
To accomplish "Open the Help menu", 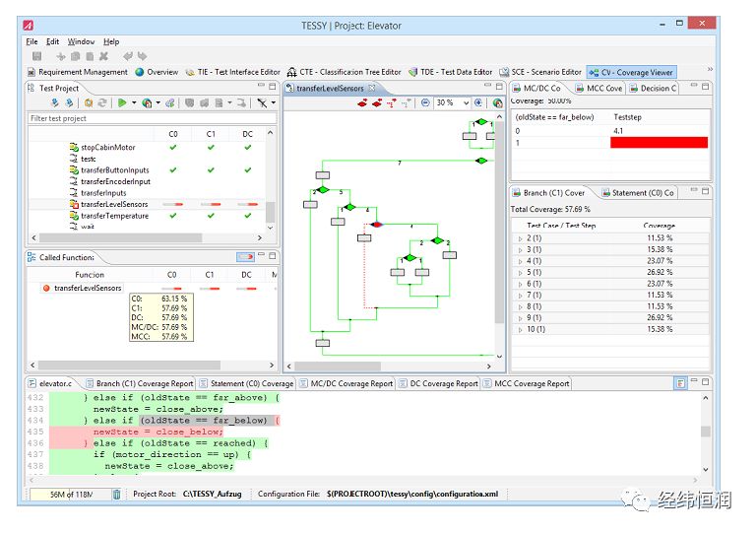I will pos(111,42).
